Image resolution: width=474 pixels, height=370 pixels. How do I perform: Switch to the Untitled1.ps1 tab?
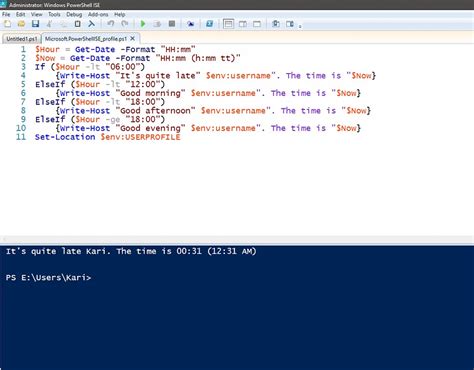point(22,39)
